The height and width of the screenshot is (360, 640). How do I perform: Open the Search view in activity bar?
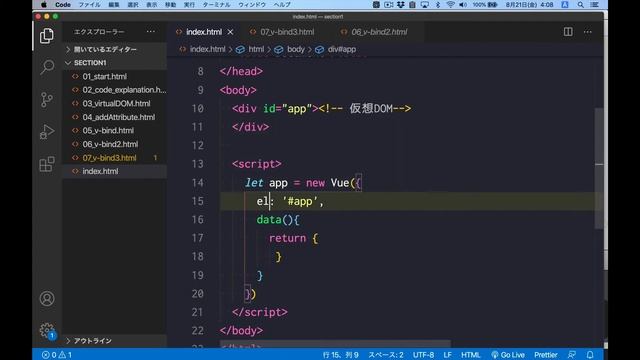pyautogui.click(x=47, y=67)
